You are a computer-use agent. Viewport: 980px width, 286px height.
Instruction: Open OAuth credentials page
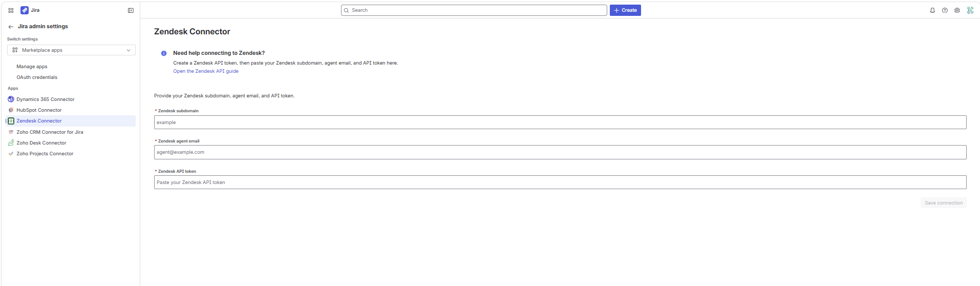(x=37, y=77)
